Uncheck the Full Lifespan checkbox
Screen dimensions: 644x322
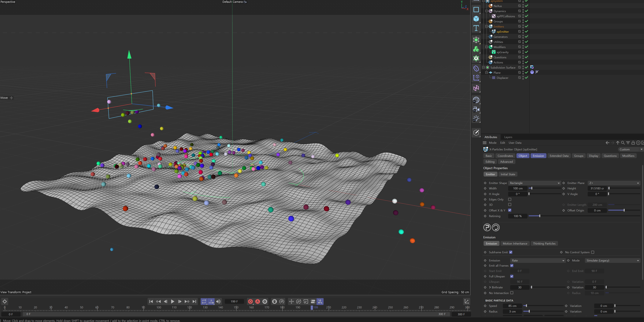(x=512, y=276)
